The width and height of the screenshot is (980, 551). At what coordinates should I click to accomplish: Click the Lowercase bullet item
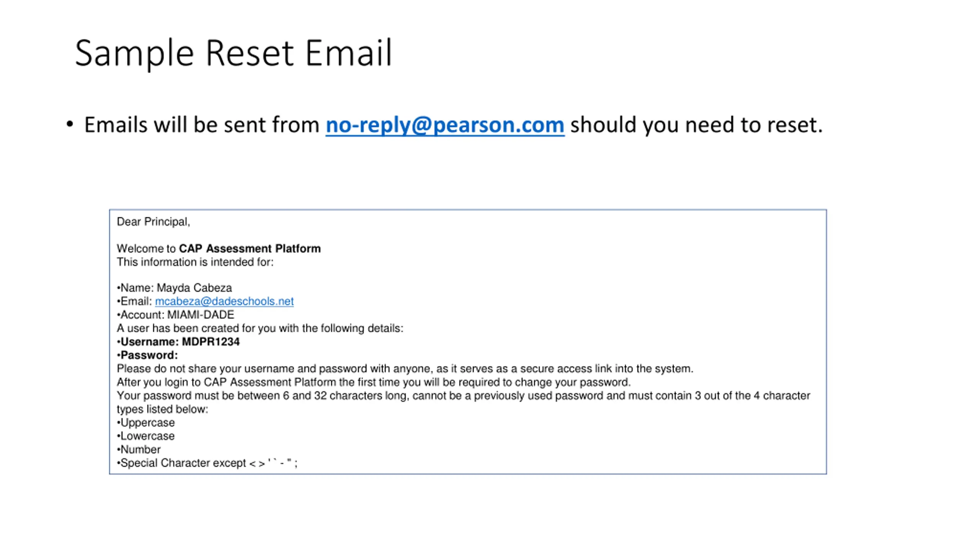[x=146, y=436]
